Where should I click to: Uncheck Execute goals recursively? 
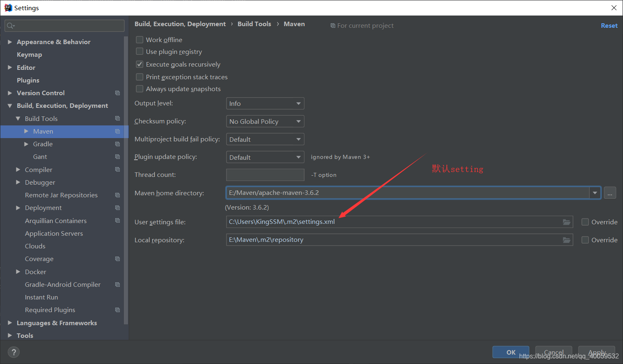pyautogui.click(x=139, y=64)
